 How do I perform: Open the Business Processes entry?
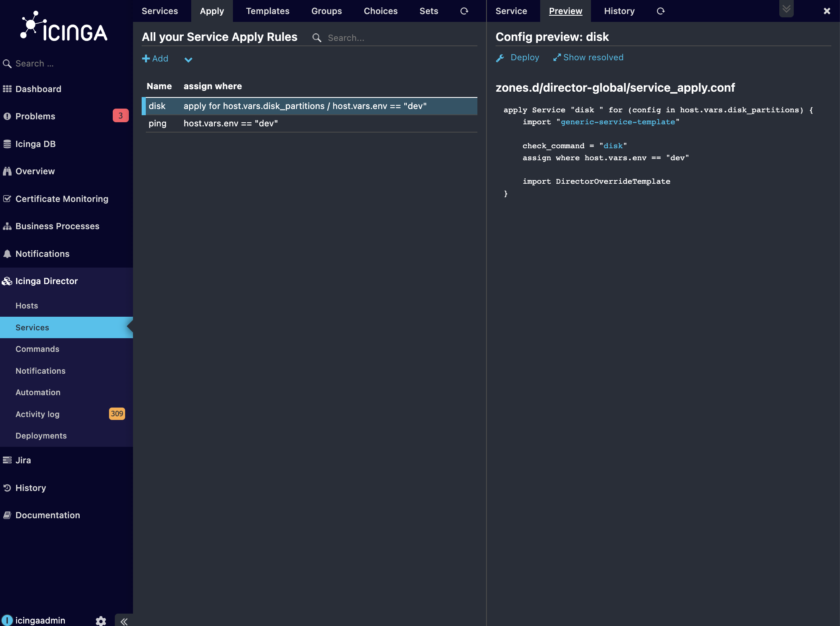tap(57, 226)
